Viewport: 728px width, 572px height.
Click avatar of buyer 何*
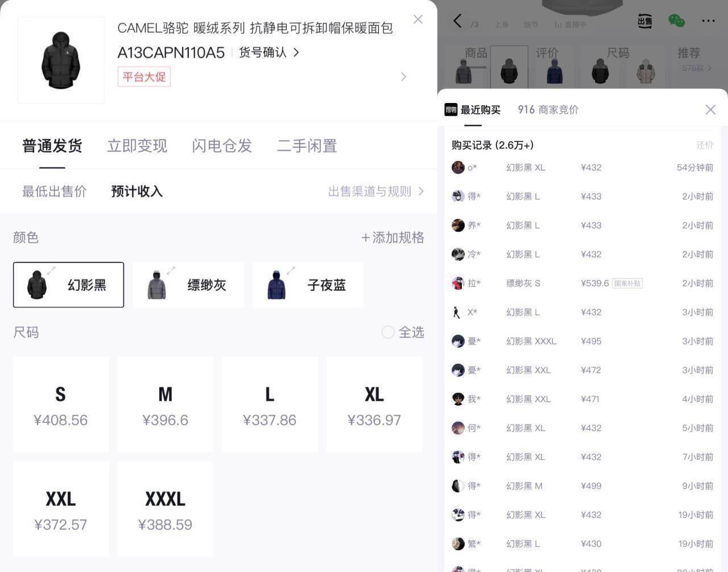tap(458, 428)
